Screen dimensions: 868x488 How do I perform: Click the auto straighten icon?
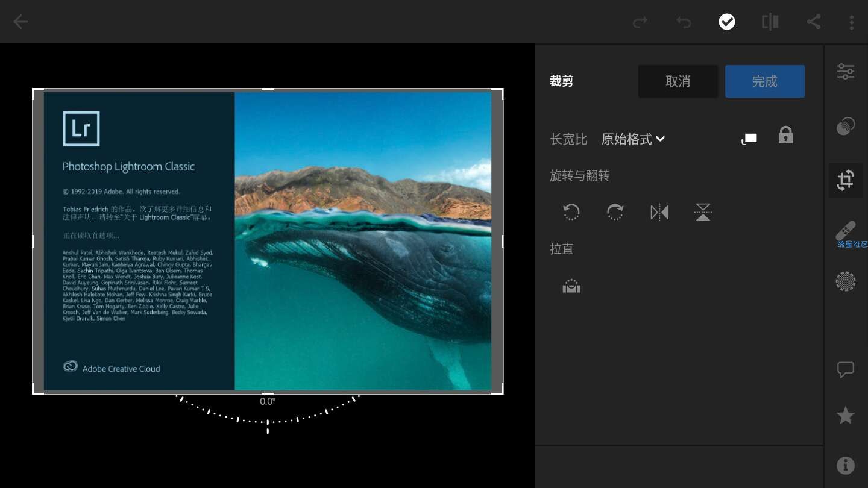(571, 286)
